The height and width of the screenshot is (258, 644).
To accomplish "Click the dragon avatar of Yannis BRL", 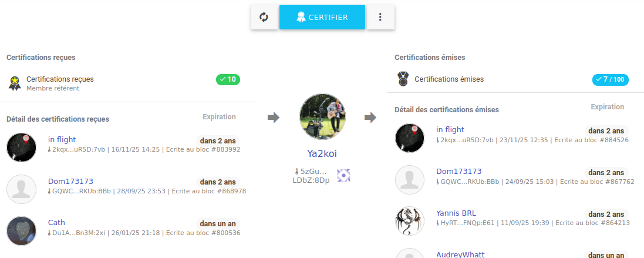I will point(409,221).
